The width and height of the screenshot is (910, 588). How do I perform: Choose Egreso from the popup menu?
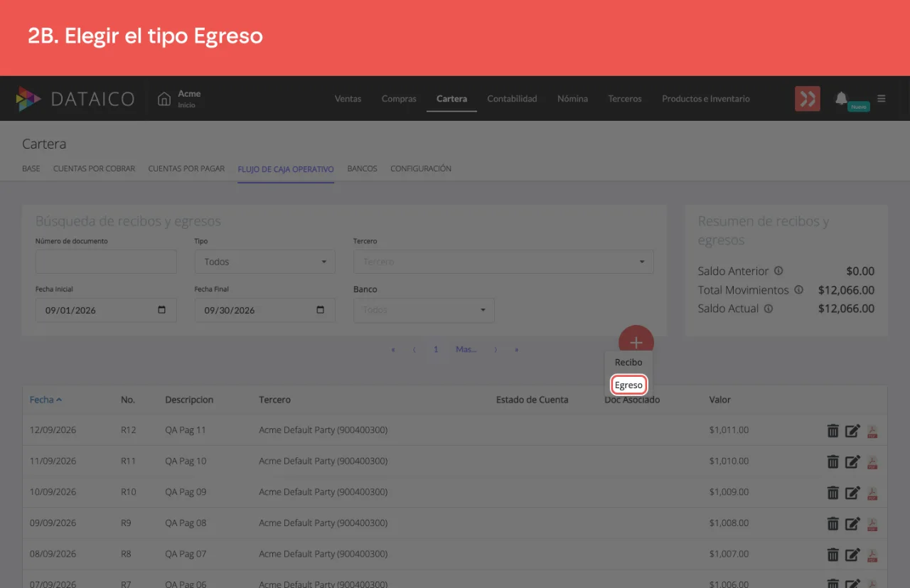pos(628,385)
